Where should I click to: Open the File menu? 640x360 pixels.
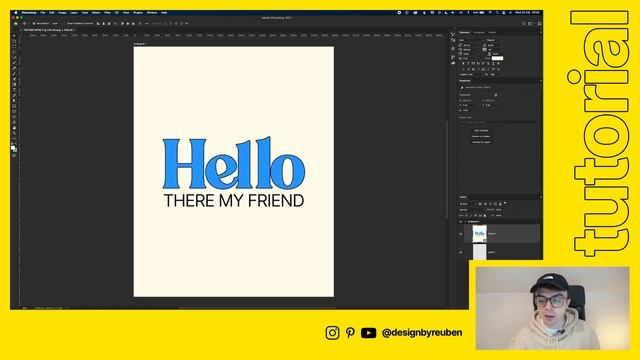(x=42, y=13)
